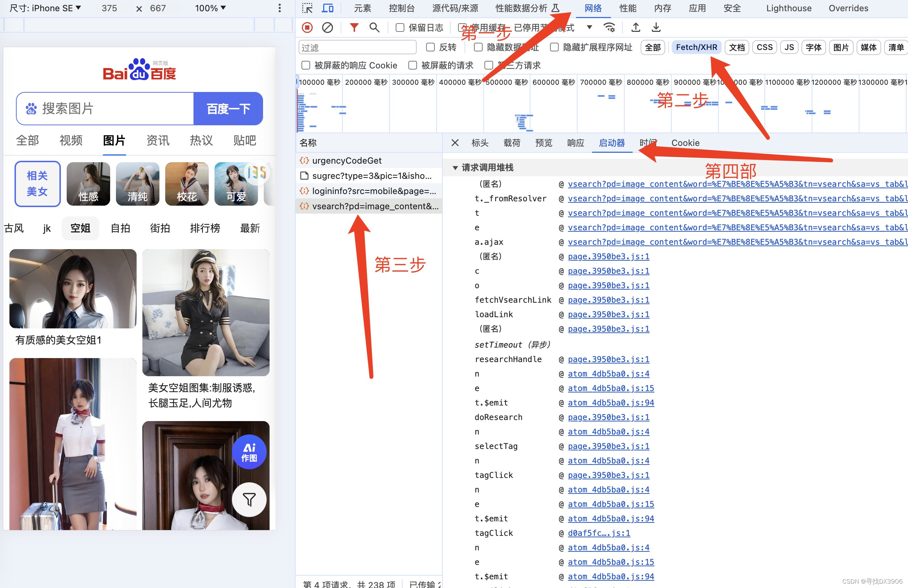Open the network conditions wifi icon
The image size is (908, 588).
point(609,28)
